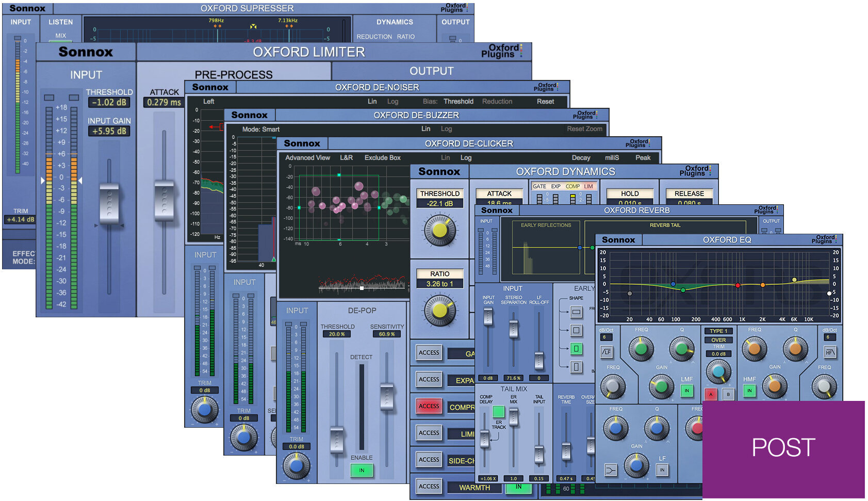Click the LF high-pass filter icon

(x=607, y=352)
